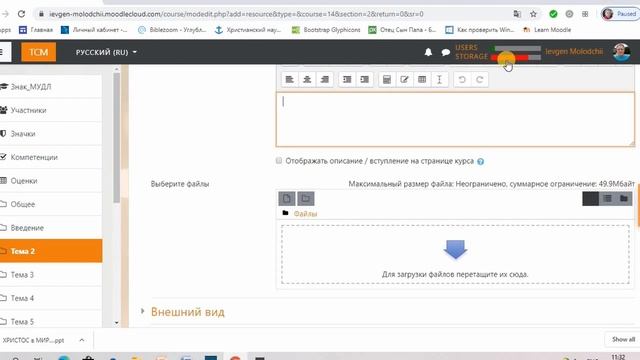Align text right in editor toolbar
Image resolution: width=640 pixels, height=360 pixels.
click(x=324, y=80)
